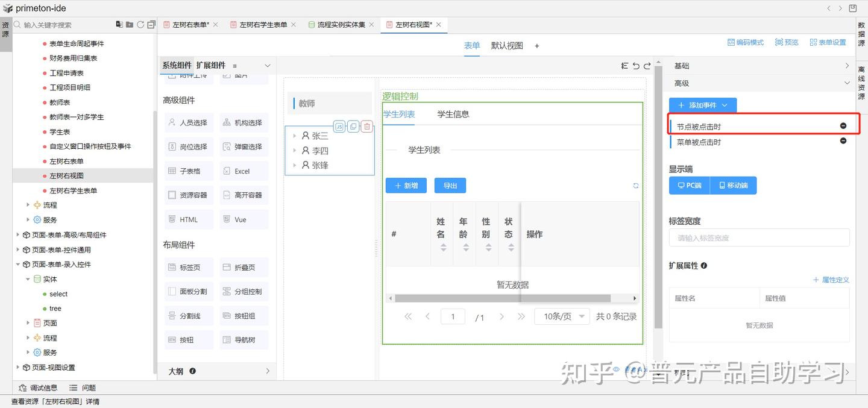The image size is (868, 408).
Task: Click the copy icon above the selected tree component
Action: (x=353, y=127)
